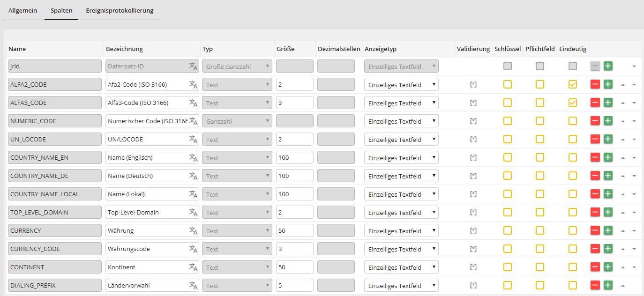This screenshot has height=296, width=644.
Task: Expand the row options arrow for ALFA3_CODE
Action: (x=634, y=103)
